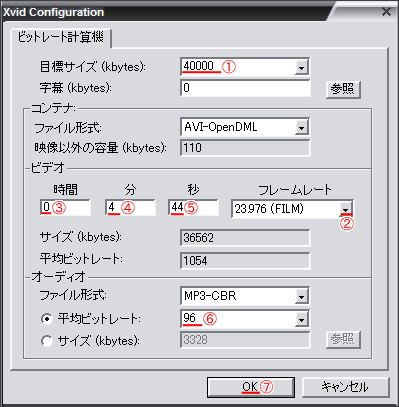Click the 秒 seconds input field
Screen dimensions: 399x407
click(194, 208)
